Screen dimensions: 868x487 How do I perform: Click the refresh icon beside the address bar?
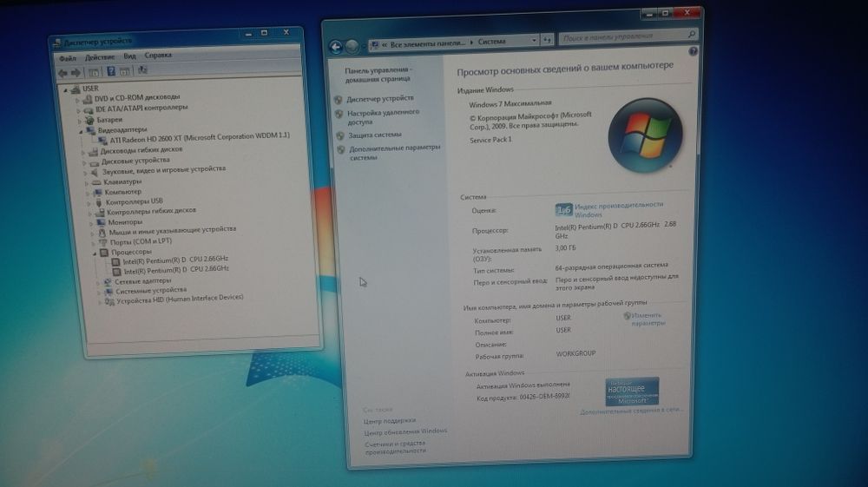[x=547, y=40]
